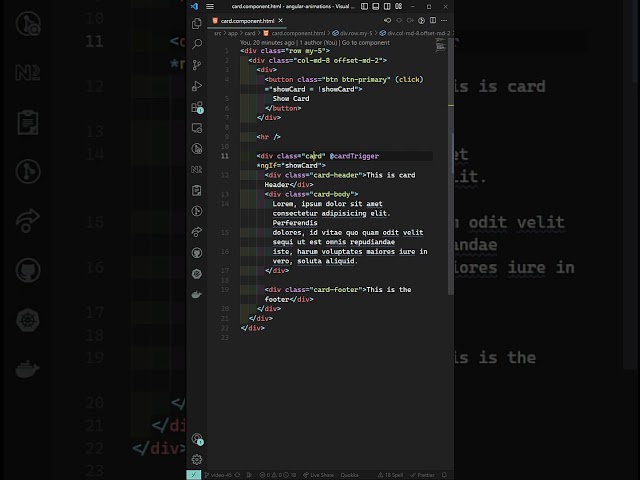Start Live Share from status bar
Image resolution: width=640 pixels, height=480 pixels.
(x=318, y=475)
